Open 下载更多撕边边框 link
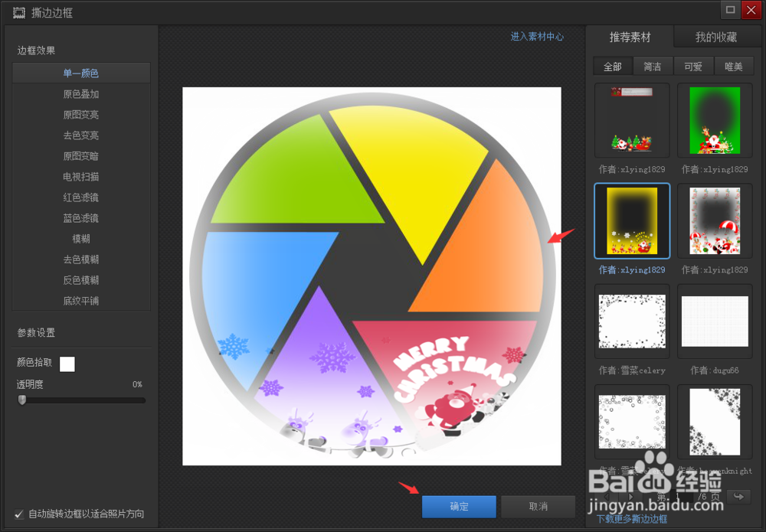The width and height of the screenshot is (766, 532). point(632,519)
